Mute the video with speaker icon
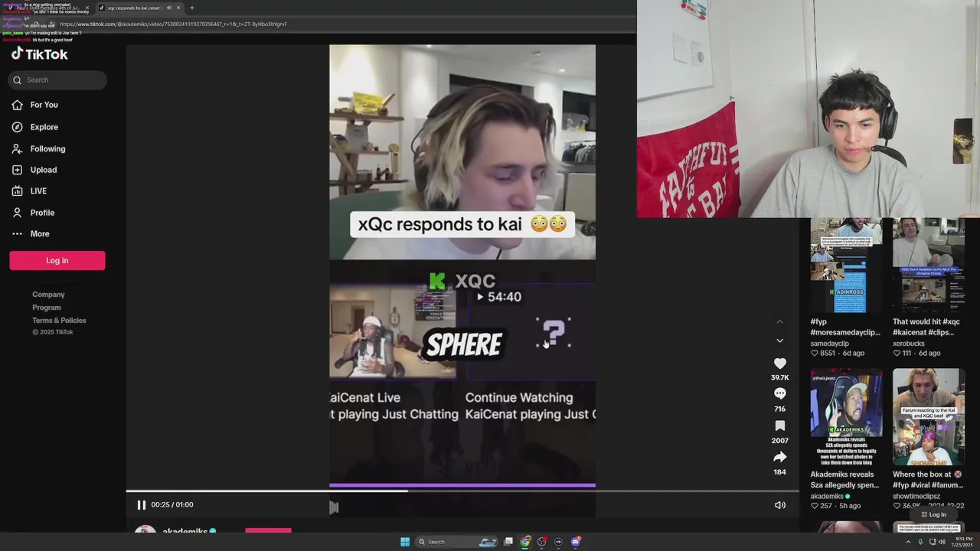 tap(780, 505)
